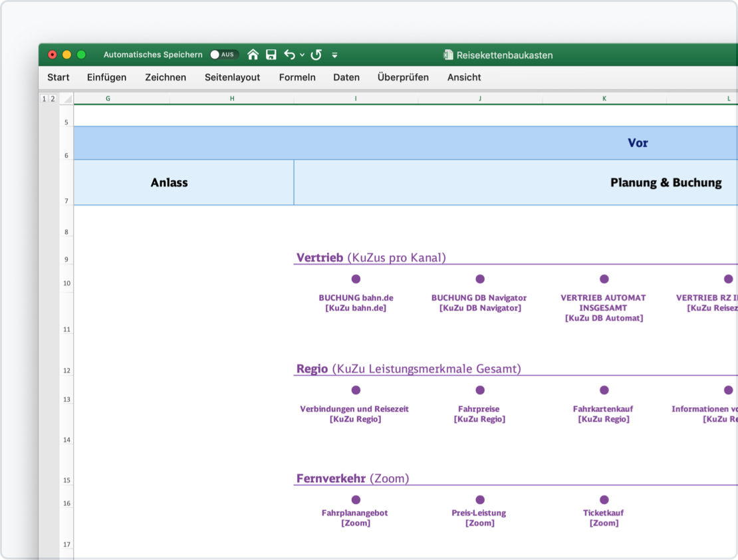
Task: Select outline level 1 button
Action: (x=44, y=98)
